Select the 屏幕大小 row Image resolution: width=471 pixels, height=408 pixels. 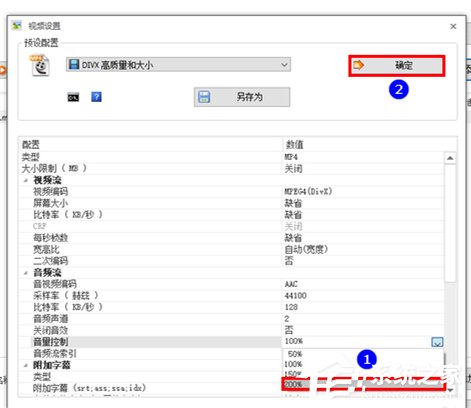[232, 203]
